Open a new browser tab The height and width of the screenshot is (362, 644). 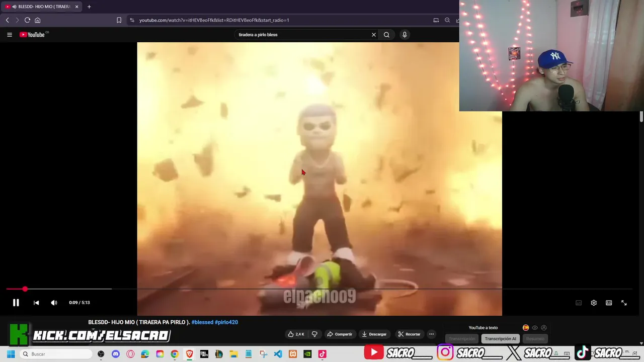click(89, 7)
